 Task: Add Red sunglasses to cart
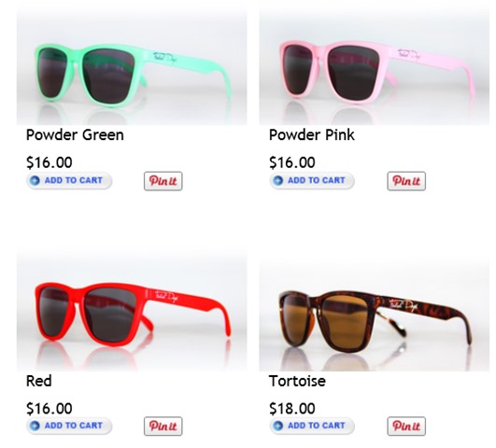69,426
